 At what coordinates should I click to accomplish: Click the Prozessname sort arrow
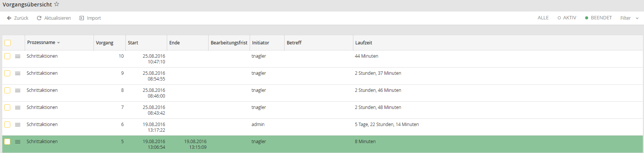pos(59,43)
